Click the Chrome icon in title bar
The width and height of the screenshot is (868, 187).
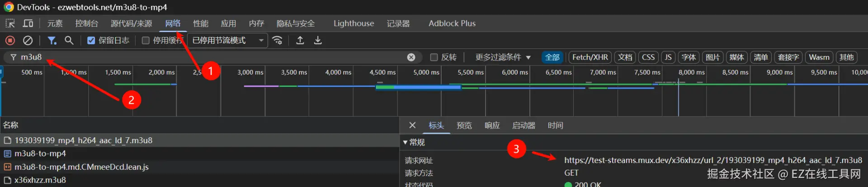coord(9,7)
